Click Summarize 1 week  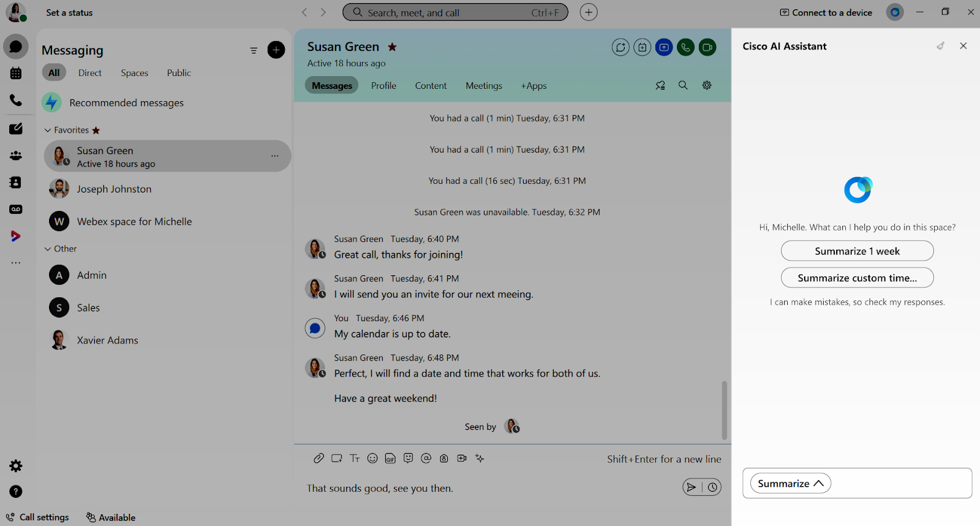pyautogui.click(x=858, y=251)
